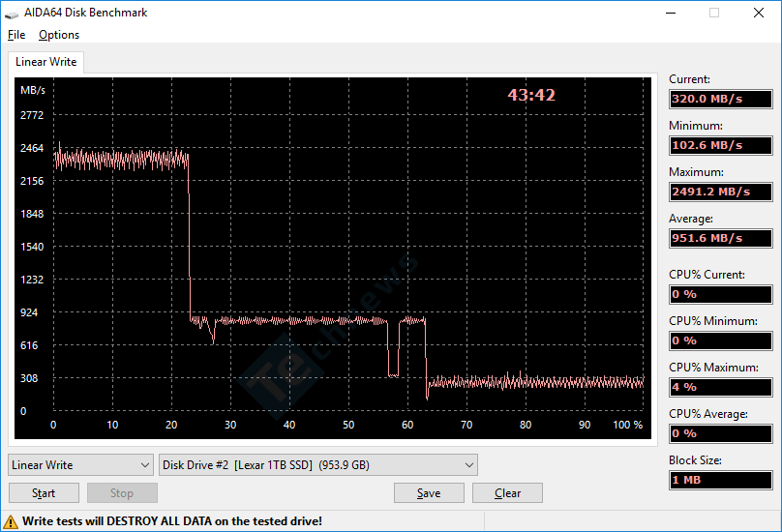This screenshot has height=532, width=782.
Task: Click the AIDA64 disk icon in title bar
Action: 11,14
